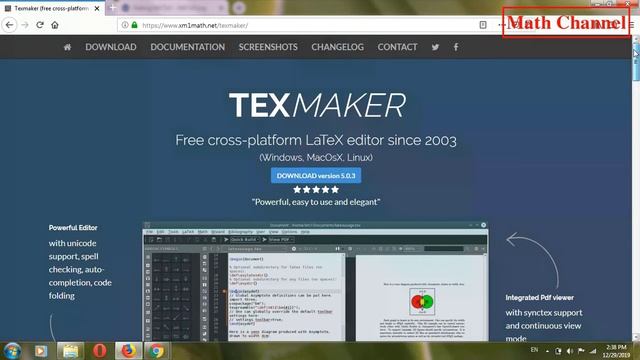Open the CHANGELOG navigation link
640x360 pixels.
tap(338, 47)
